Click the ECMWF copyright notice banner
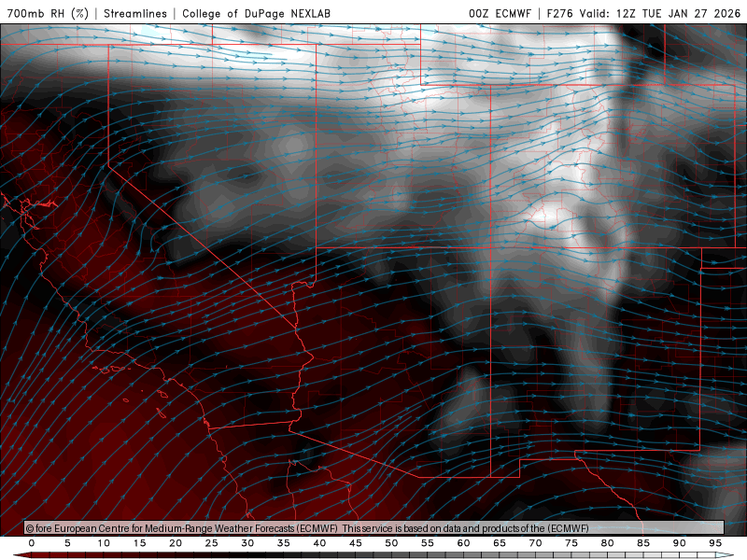 coord(374,528)
